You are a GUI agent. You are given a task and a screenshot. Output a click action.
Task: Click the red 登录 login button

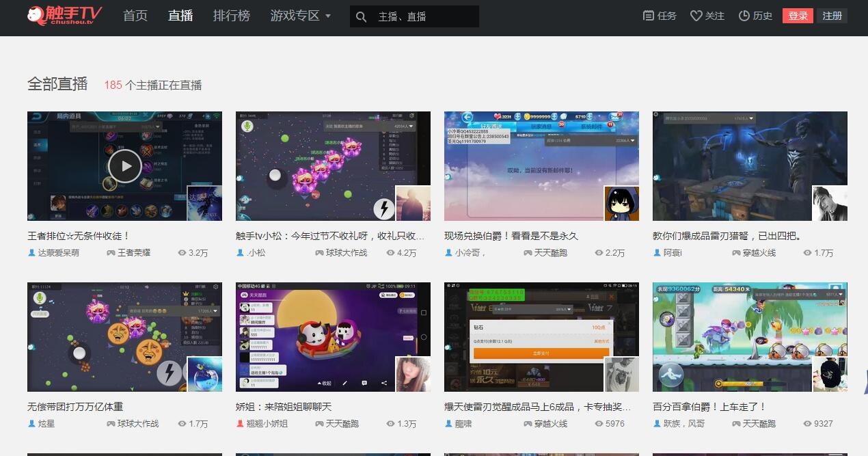pos(798,16)
